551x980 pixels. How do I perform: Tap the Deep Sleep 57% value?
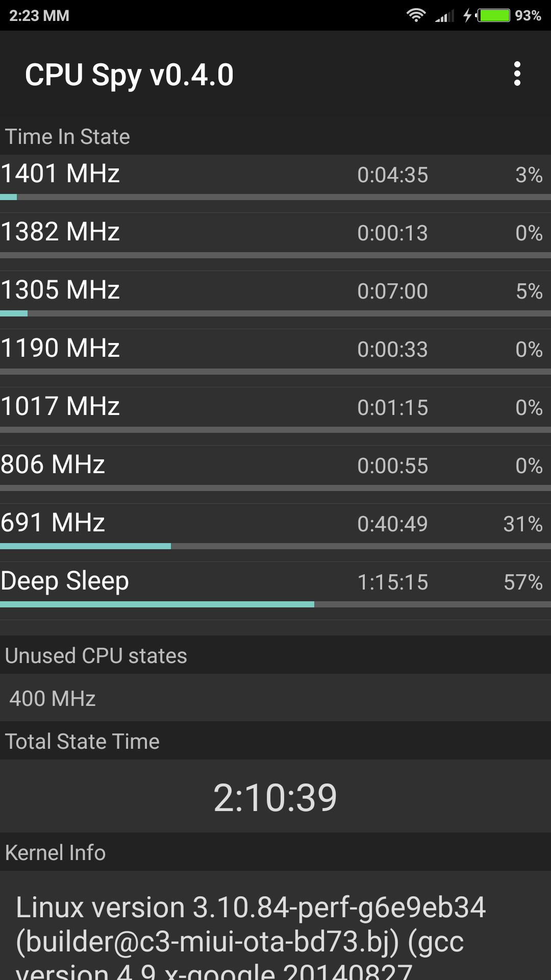point(522,582)
